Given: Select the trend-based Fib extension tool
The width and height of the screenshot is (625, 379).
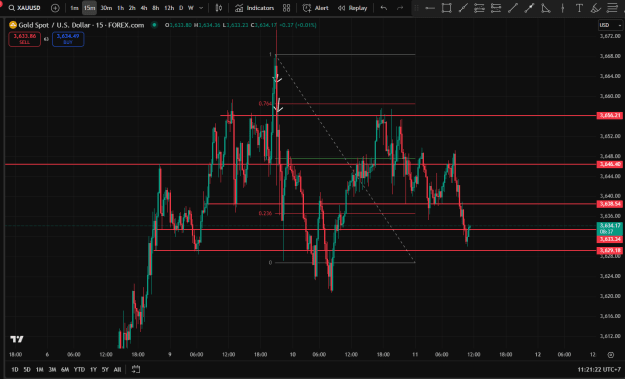Looking at the screenshot, I should pos(496,8).
